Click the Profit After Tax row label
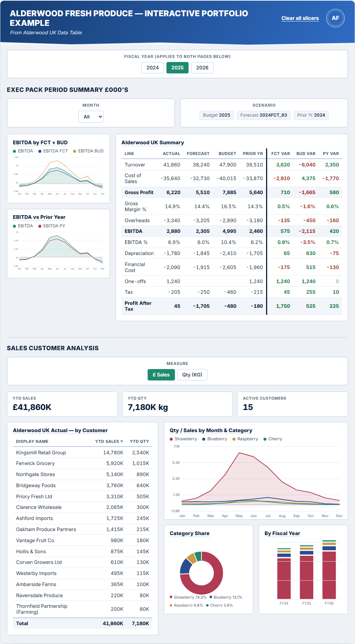Viewport: 355px width, 644px height. (138, 306)
